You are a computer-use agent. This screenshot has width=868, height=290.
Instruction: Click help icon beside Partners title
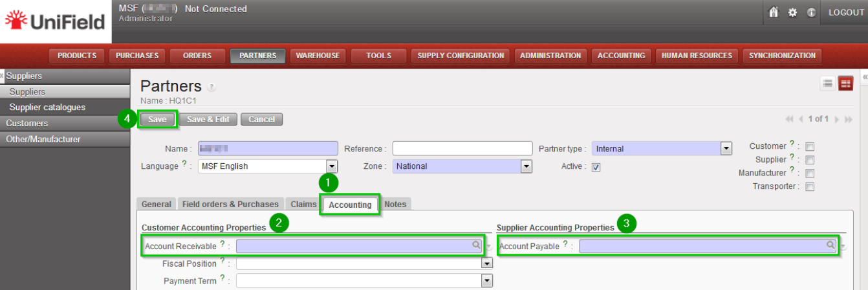click(x=212, y=87)
